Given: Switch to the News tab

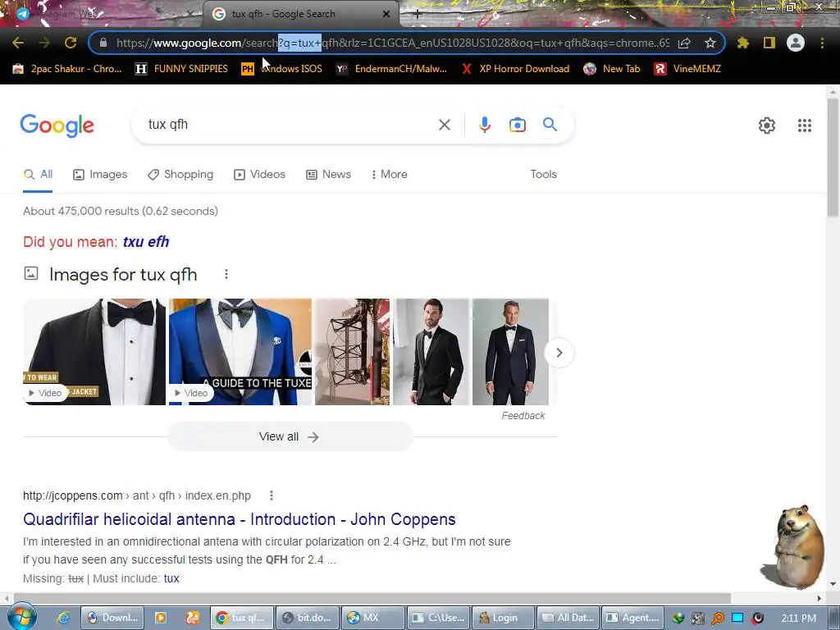Looking at the screenshot, I should 328,174.
